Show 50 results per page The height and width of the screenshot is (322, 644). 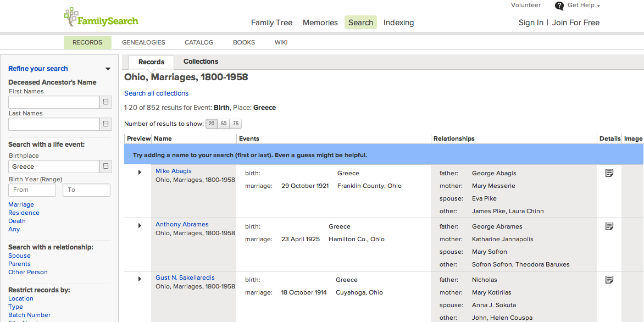coord(224,124)
